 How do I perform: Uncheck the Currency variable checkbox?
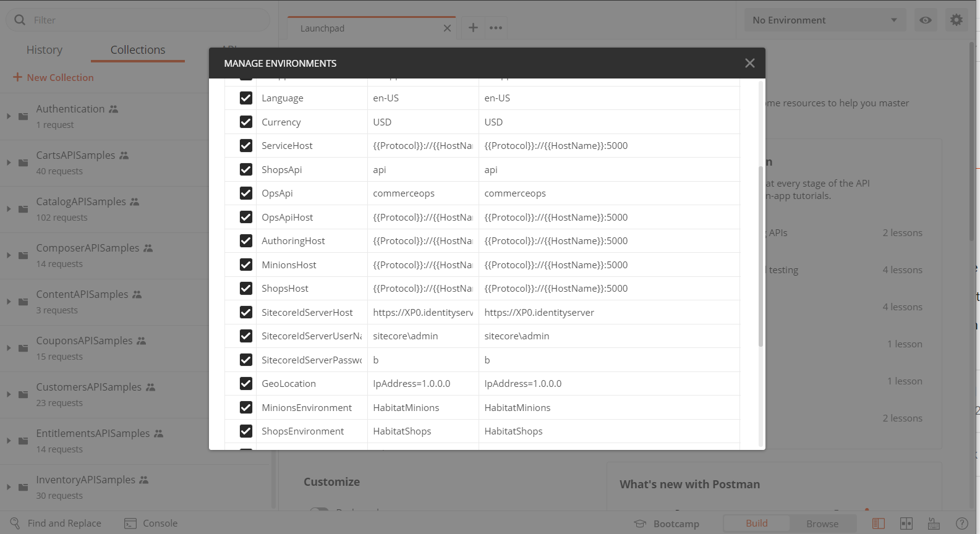click(x=246, y=122)
